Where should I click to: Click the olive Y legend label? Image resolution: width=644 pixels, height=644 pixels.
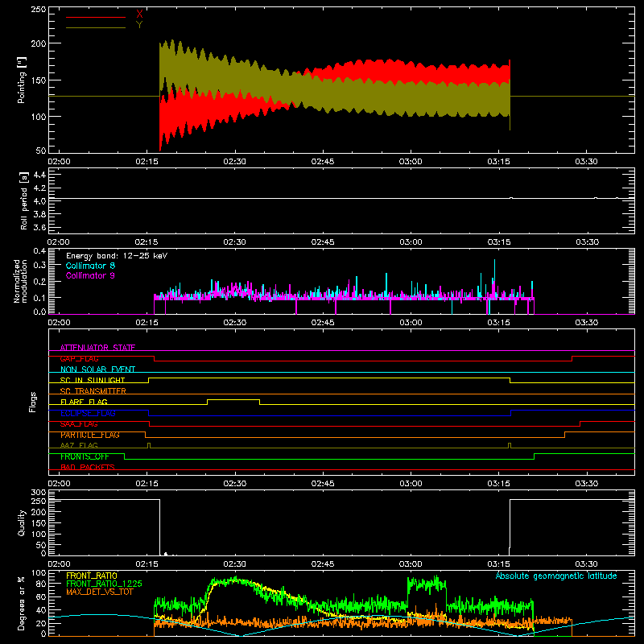(x=139, y=25)
